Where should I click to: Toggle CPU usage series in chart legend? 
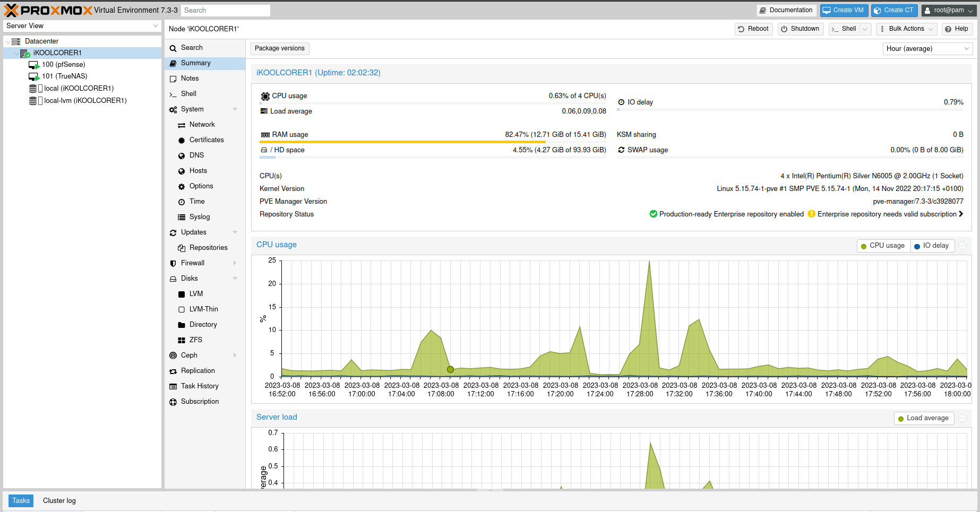(883, 246)
